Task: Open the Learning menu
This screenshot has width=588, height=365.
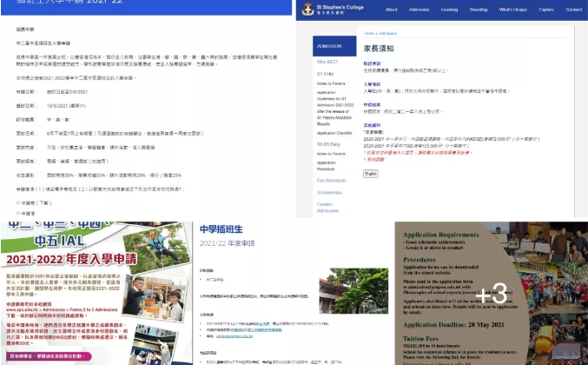Action: click(x=449, y=10)
